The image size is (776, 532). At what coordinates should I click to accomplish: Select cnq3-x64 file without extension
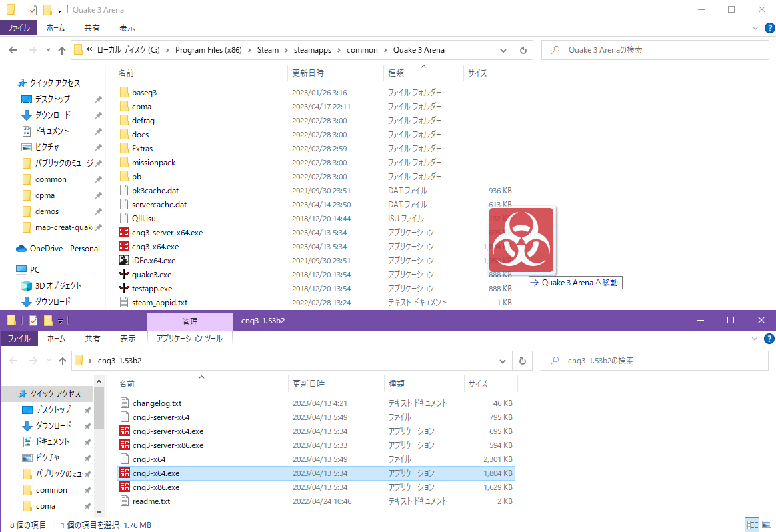click(x=149, y=459)
